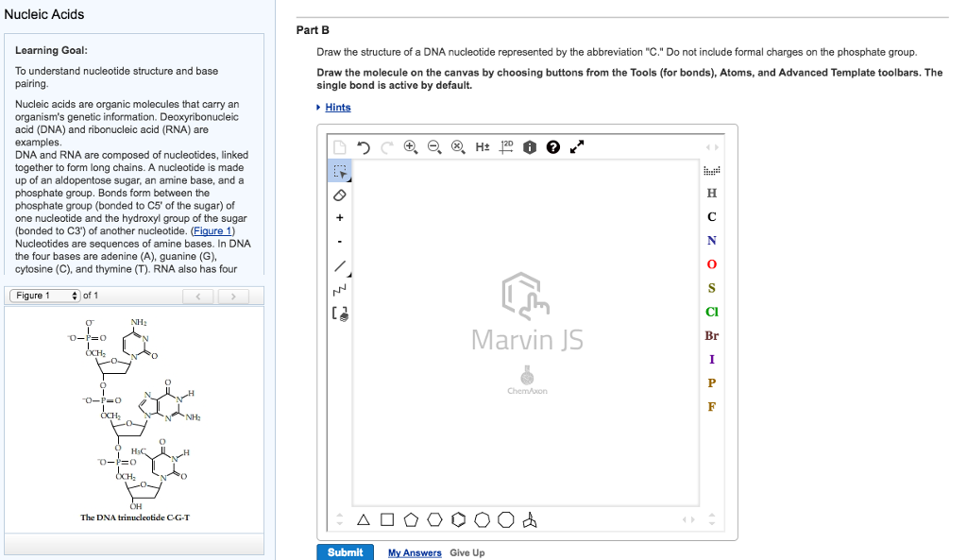Open the Figure 1 dropdown selector
The height and width of the screenshot is (560, 967).
tap(45, 296)
